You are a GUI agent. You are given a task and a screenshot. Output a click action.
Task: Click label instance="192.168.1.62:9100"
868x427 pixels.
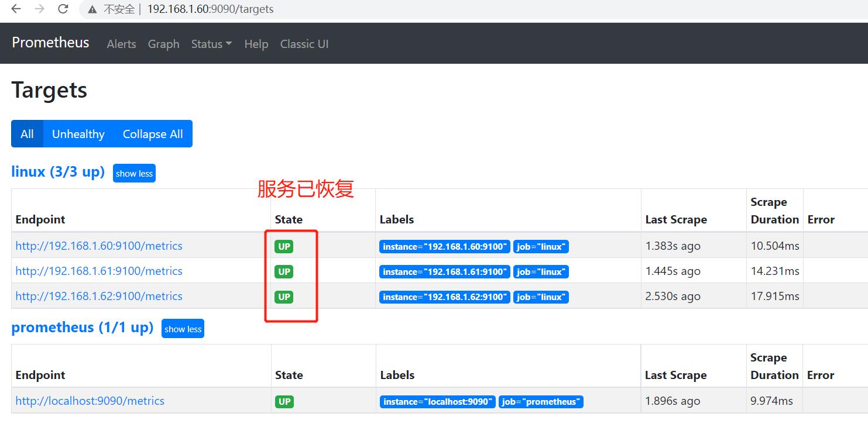(445, 297)
